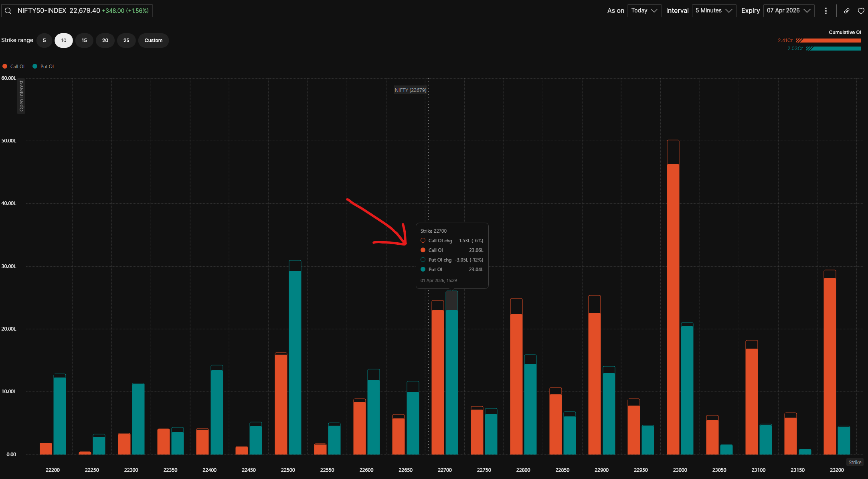Select strike range 15

coord(84,41)
